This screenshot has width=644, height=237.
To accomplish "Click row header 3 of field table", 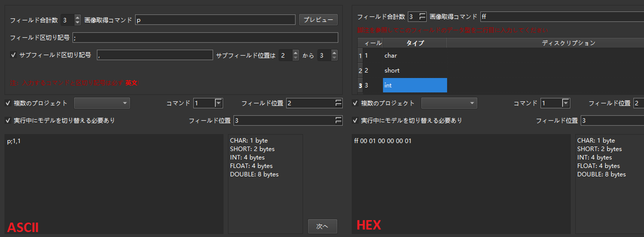I will point(360,85).
